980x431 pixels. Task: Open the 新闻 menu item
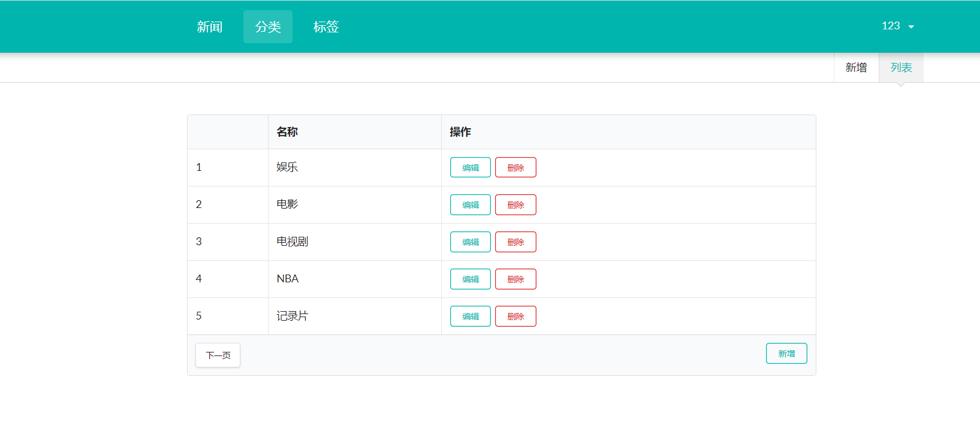click(210, 26)
